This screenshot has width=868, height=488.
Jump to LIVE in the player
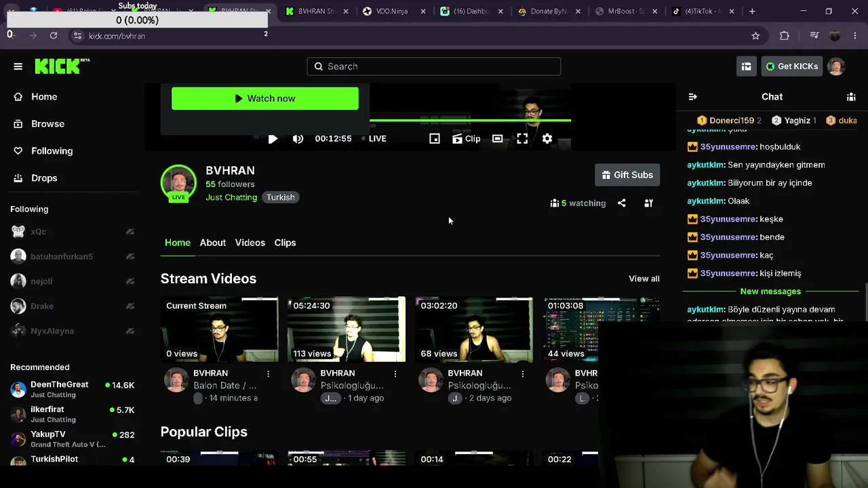click(x=374, y=138)
